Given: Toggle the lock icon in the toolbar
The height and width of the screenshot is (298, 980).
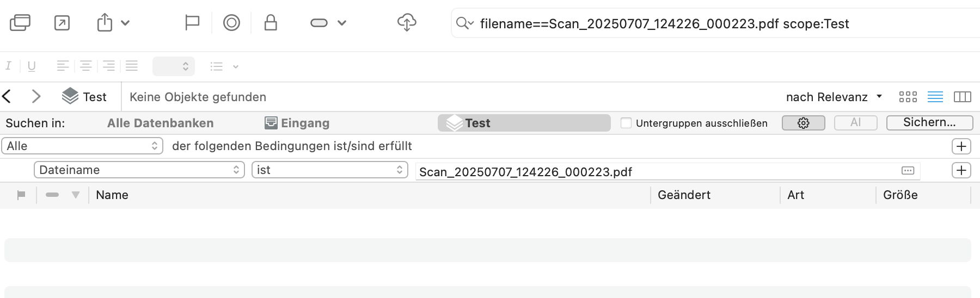Looking at the screenshot, I should pos(271,23).
